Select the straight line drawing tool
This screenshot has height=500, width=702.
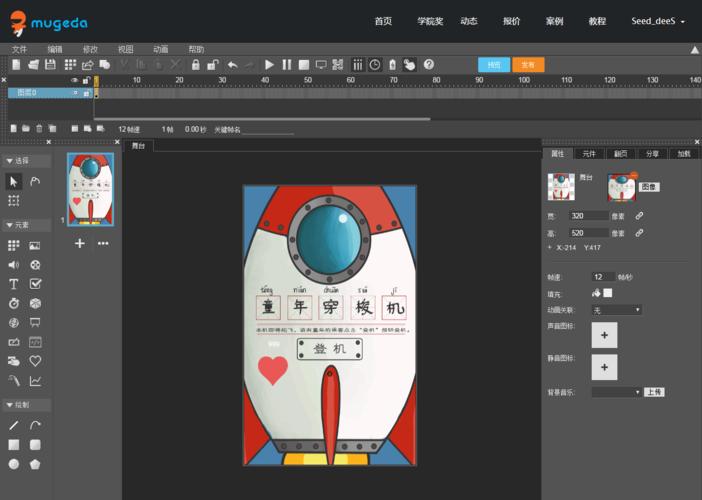14,425
